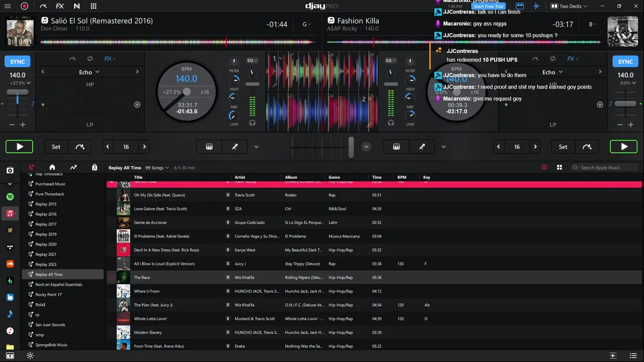
Task: Decrease right deck loop length with left arrow
Action: [499, 147]
